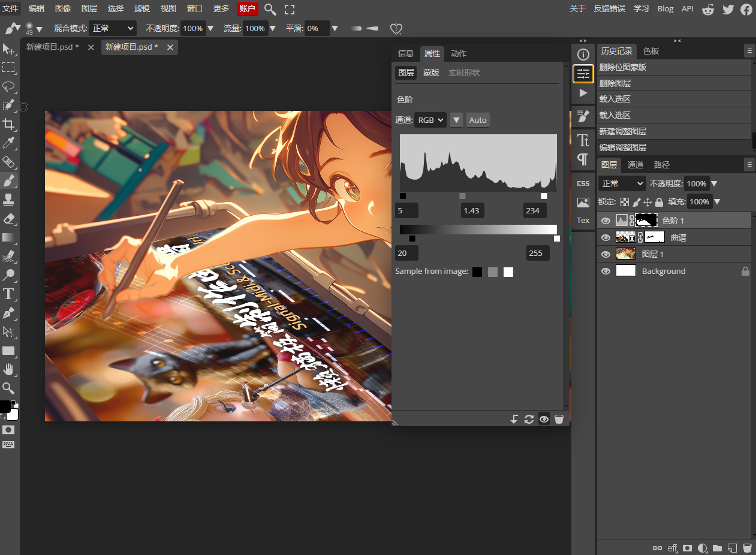756x555 pixels.
Task: Select the Zoom tool in left toolbar
Action: (x=8, y=388)
